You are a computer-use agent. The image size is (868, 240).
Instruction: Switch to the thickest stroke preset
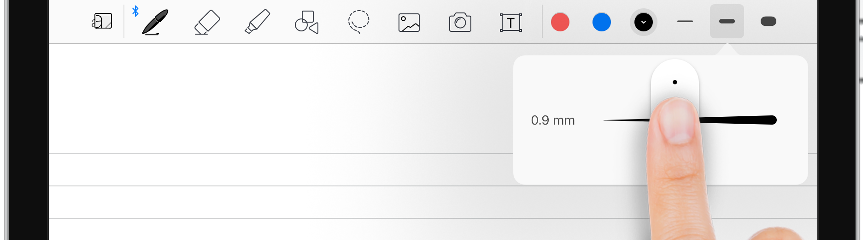(x=768, y=21)
